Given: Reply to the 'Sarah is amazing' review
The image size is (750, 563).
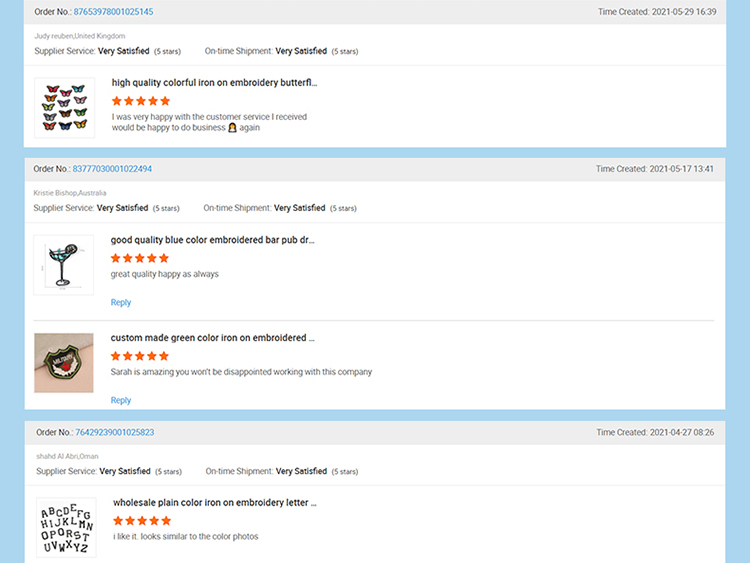Looking at the screenshot, I should click(x=121, y=400).
